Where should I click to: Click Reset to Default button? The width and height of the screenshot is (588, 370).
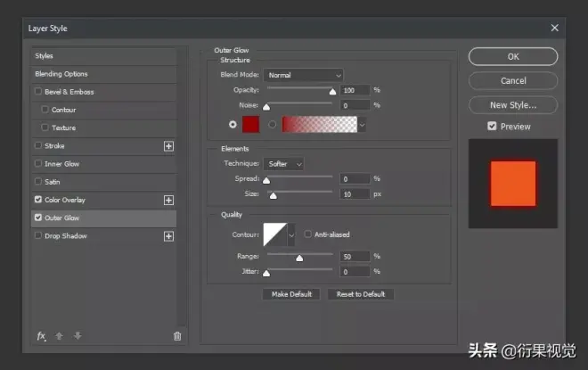[361, 294]
